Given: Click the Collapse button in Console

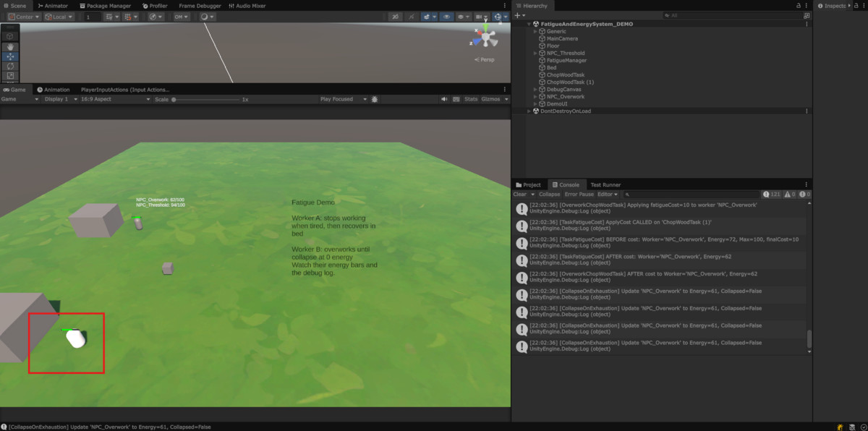Looking at the screenshot, I should coord(549,195).
